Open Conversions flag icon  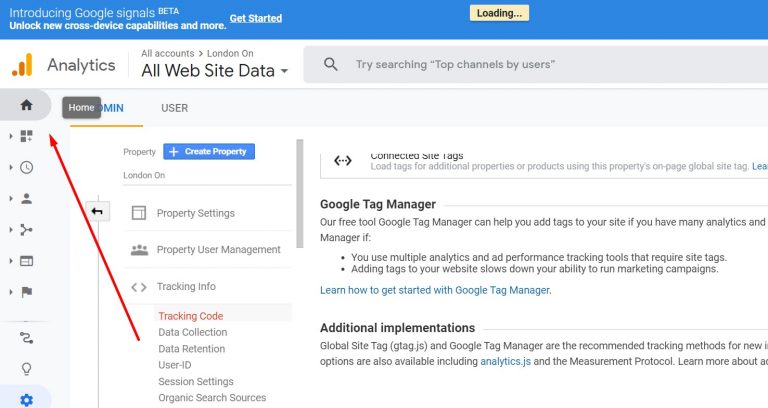(26, 292)
